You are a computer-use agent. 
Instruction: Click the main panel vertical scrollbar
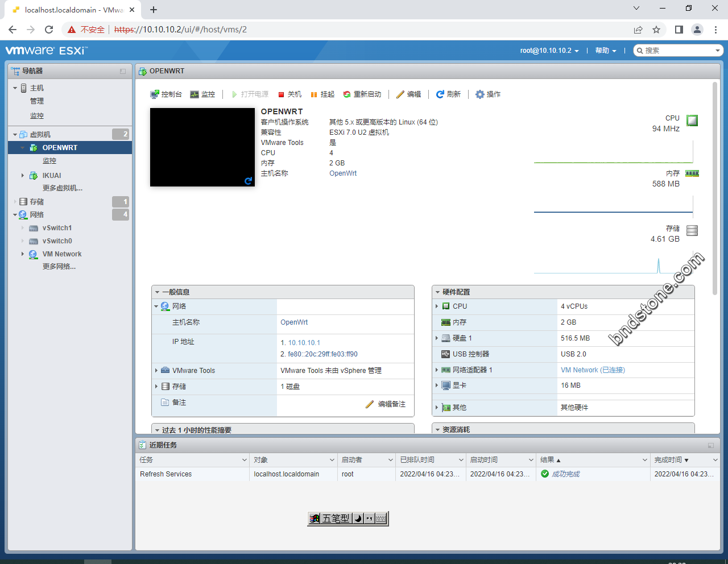click(x=715, y=189)
